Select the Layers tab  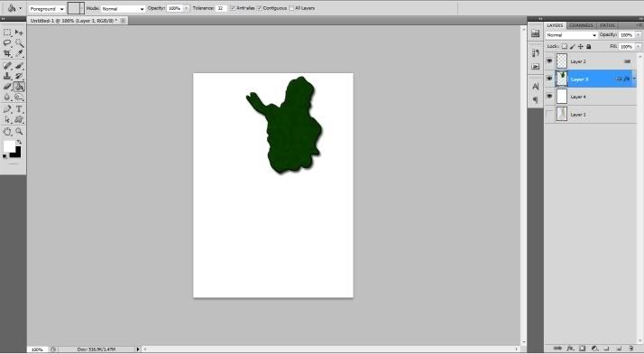click(555, 25)
